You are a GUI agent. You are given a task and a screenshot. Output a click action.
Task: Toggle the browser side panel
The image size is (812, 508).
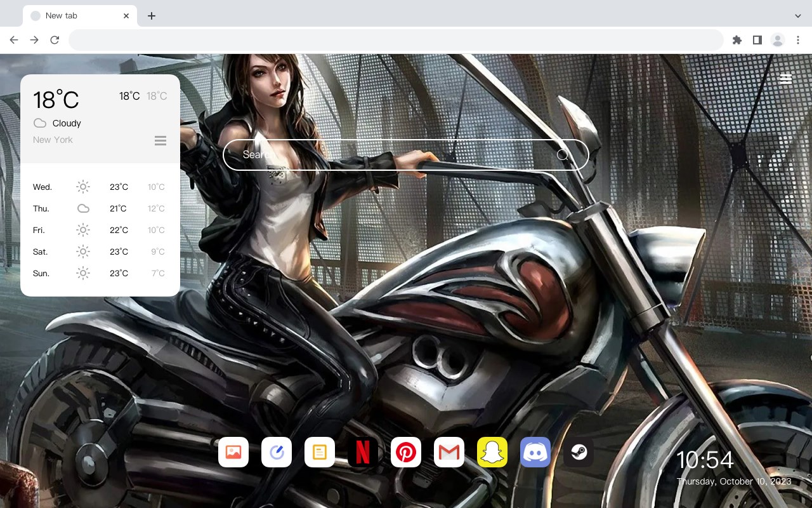tap(757, 40)
